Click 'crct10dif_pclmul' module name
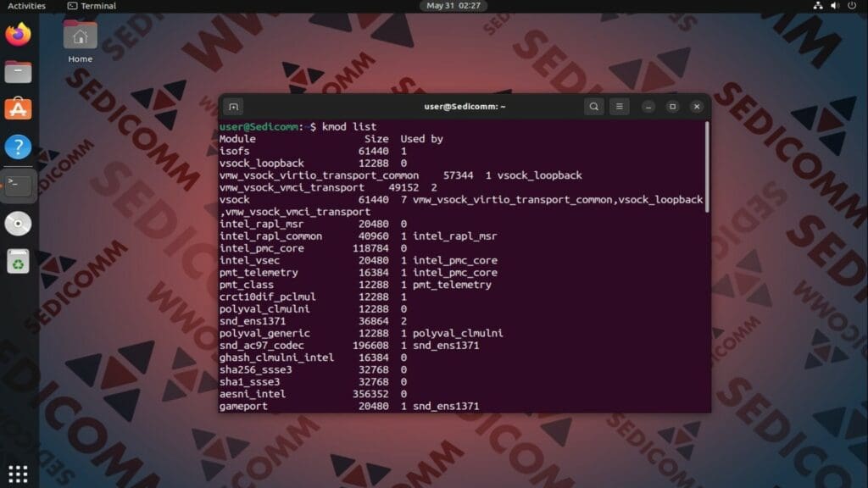This screenshot has height=488, width=868. point(267,297)
